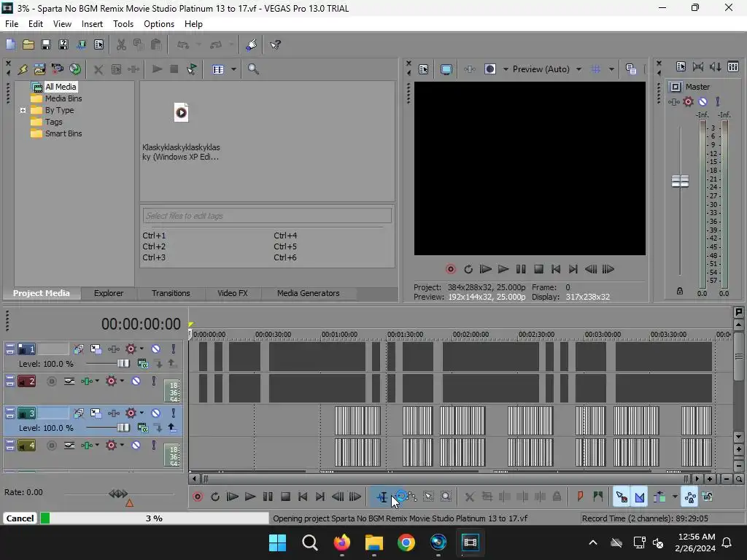This screenshot has width=747, height=560.
Task: Copy snapshot to clipboard in preview
Action: tap(631, 69)
